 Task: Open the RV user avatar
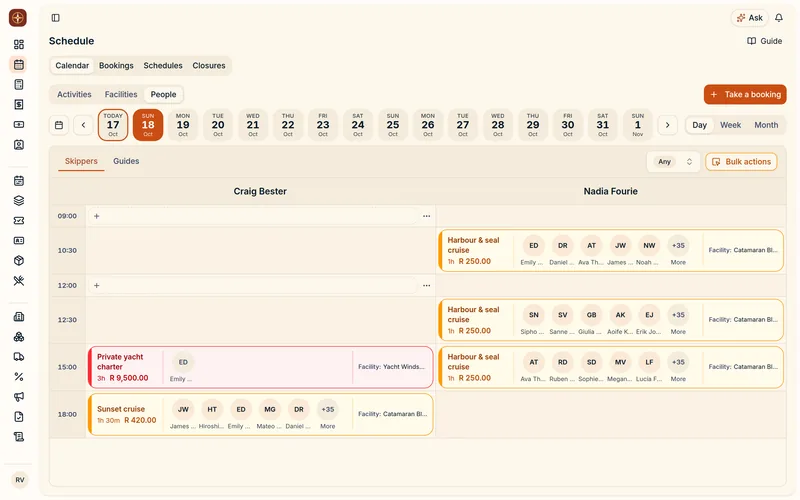[19, 480]
